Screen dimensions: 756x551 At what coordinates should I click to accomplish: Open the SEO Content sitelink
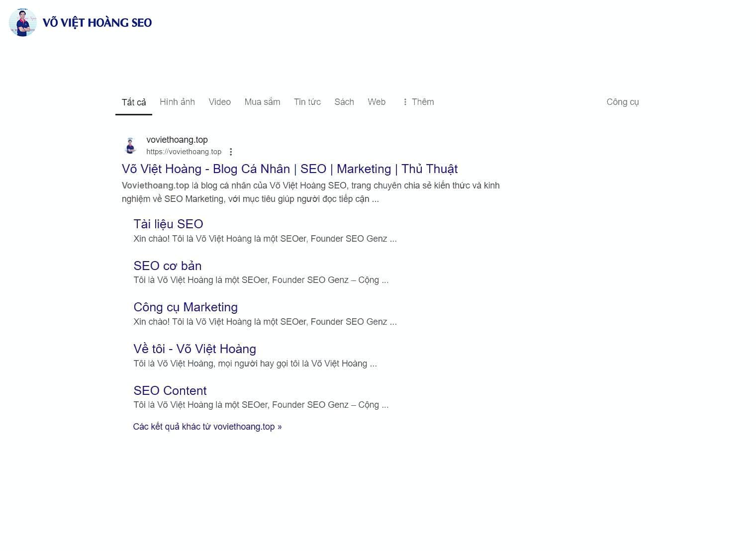(170, 391)
